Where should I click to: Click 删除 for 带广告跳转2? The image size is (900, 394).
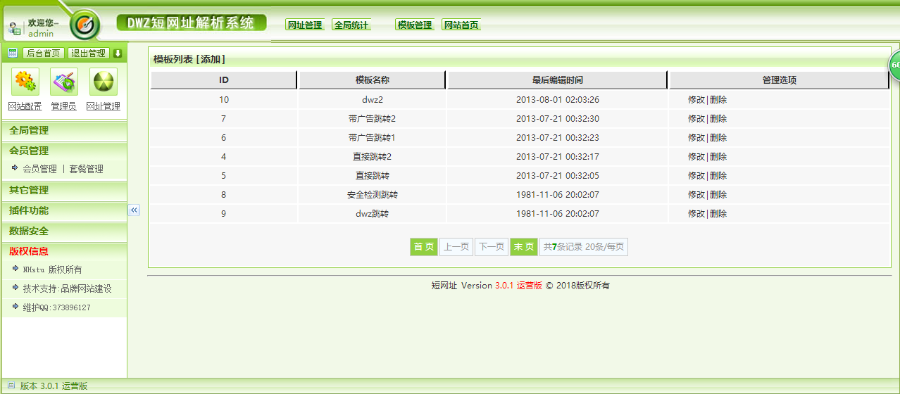click(x=719, y=118)
